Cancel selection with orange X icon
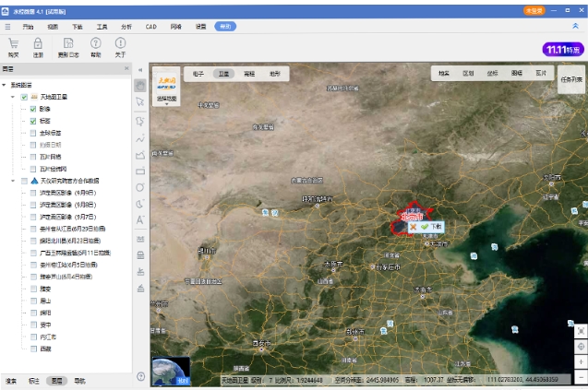The height and width of the screenshot is (390, 588). (413, 227)
